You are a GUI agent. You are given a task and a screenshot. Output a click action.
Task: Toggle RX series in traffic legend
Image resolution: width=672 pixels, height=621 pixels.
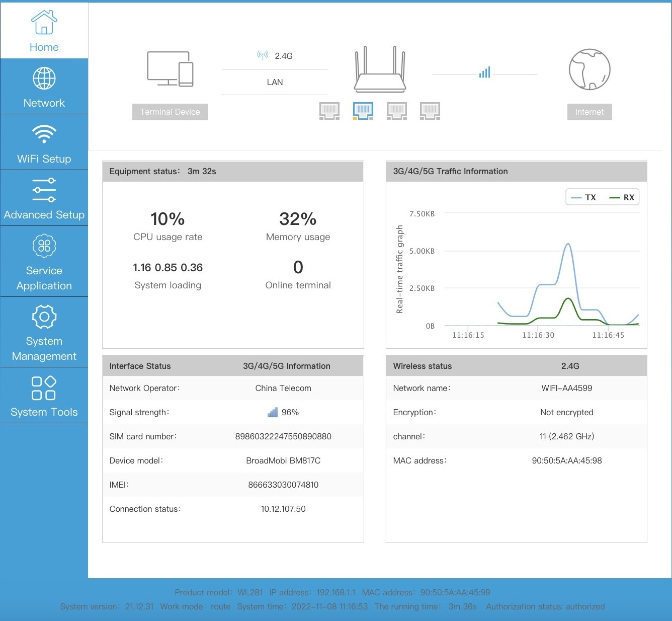tap(622, 197)
